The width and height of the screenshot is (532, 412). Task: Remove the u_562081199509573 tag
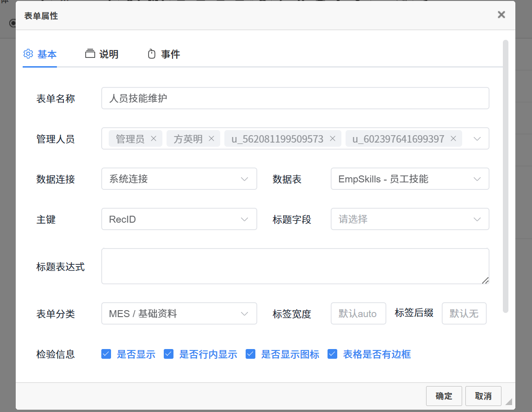(332, 139)
